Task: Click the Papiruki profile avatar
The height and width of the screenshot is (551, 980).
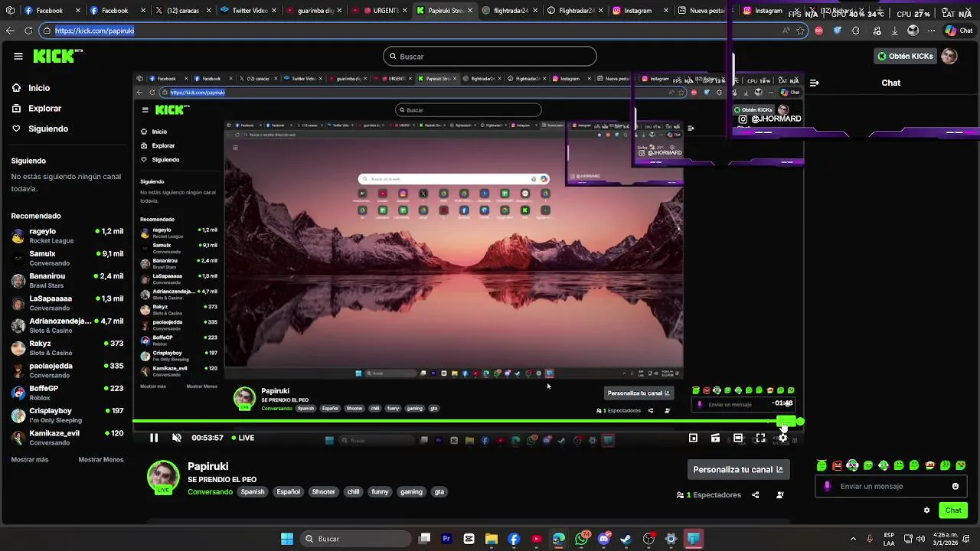Action: pos(163,477)
